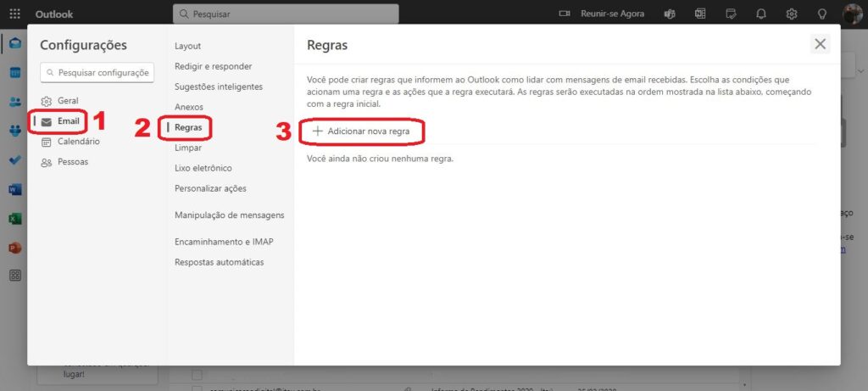Open the Teams icon in top bar
868x391 pixels.
click(670, 14)
